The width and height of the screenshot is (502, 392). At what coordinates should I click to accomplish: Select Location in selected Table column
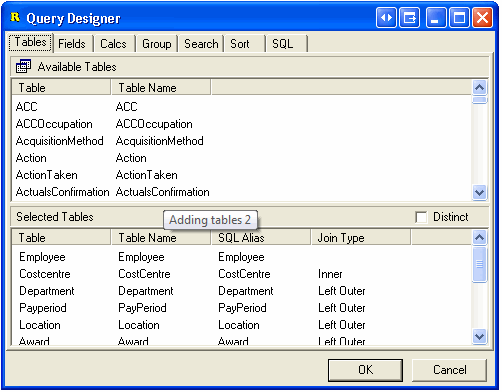click(40, 325)
